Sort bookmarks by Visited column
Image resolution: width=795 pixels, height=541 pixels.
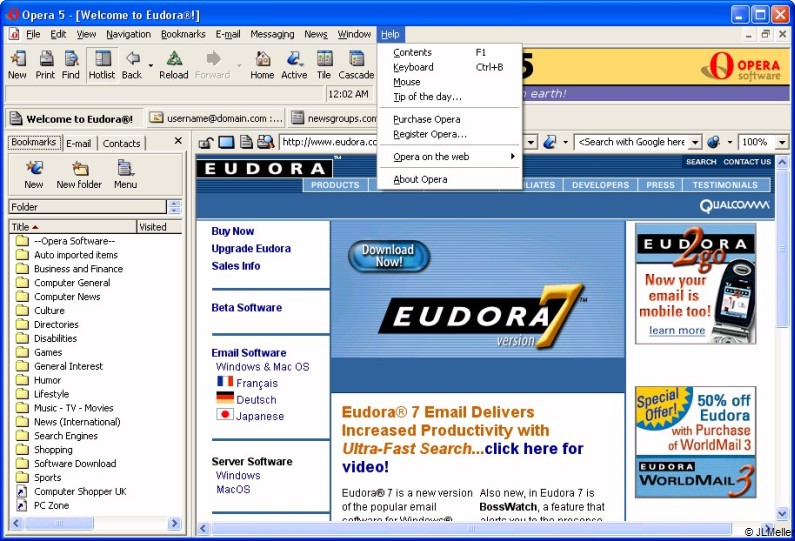point(159,227)
